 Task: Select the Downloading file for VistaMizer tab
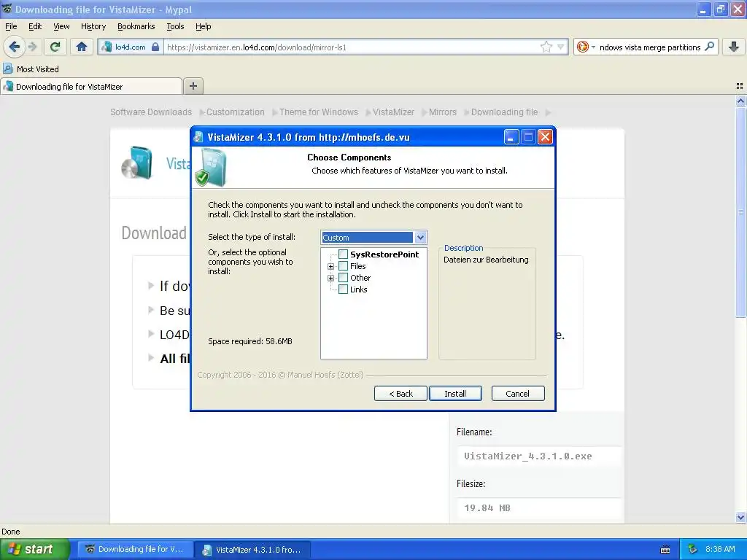[x=91, y=86]
